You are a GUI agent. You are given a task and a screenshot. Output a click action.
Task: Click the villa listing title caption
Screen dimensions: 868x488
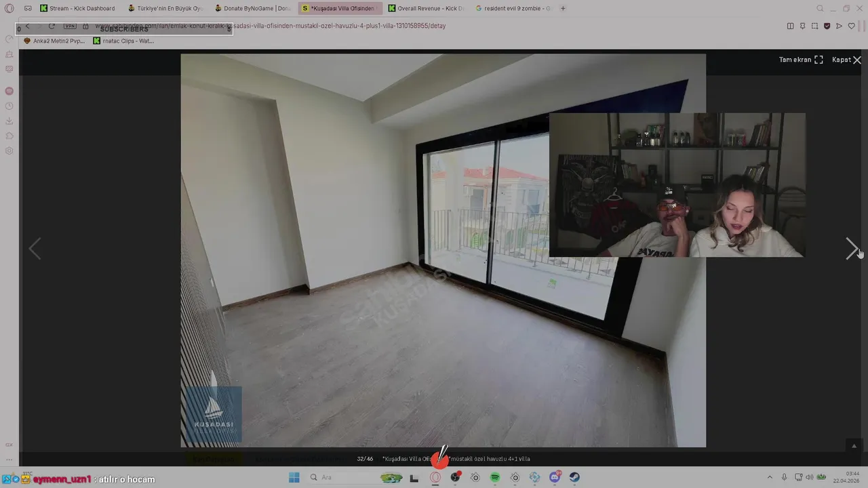point(456,459)
